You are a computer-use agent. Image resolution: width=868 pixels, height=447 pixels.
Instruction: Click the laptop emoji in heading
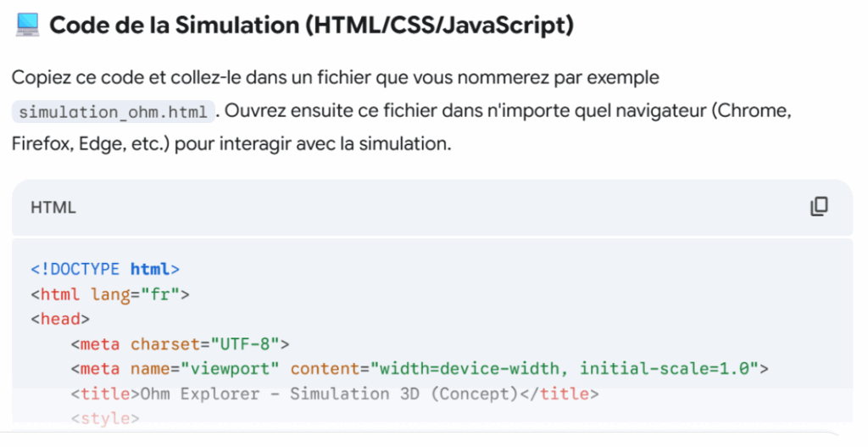pyautogui.click(x=27, y=25)
